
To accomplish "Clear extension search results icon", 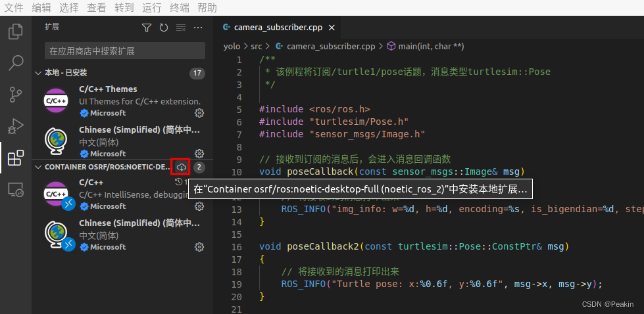I will (181, 28).
